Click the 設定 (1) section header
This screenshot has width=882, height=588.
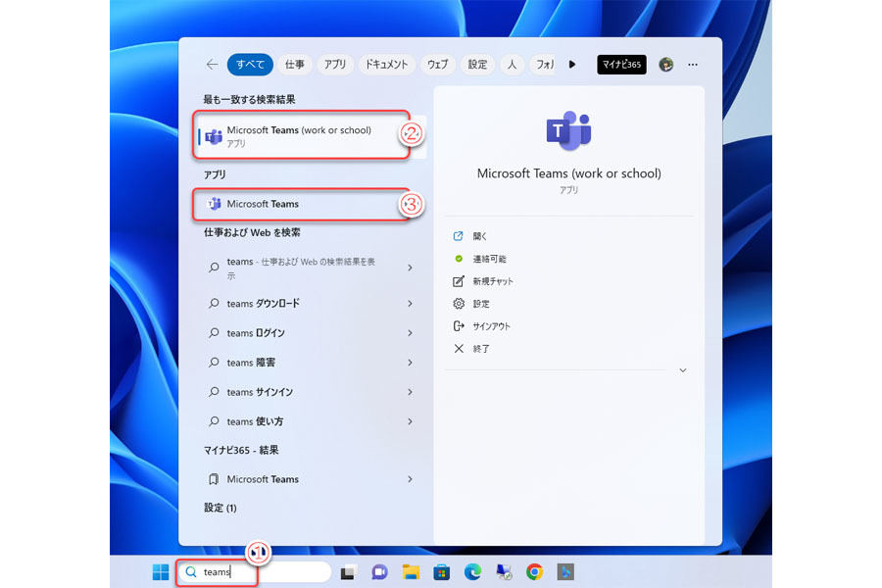220,508
